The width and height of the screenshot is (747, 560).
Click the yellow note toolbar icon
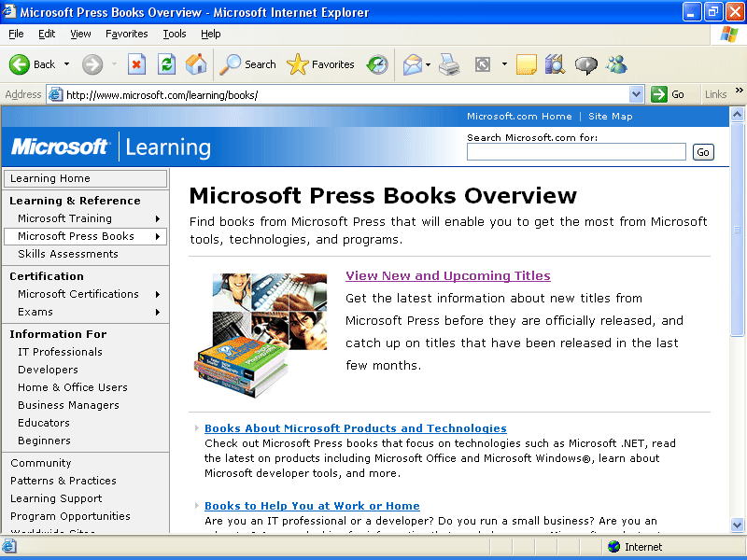click(x=527, y=64)
